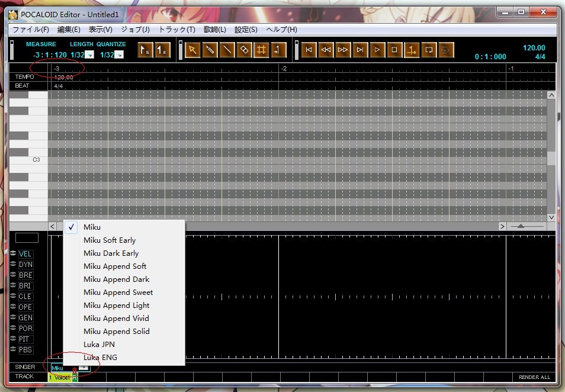Select Luka JPN singer entry
The height and width of the screenshot is (392, 565).
(99, 345)
